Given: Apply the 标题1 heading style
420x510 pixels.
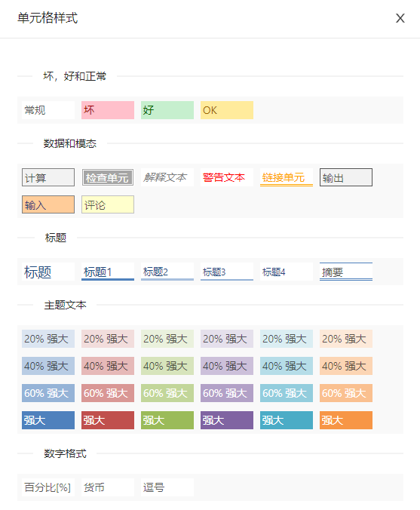Looking at the screenshot, I should (x=108, y=272).
